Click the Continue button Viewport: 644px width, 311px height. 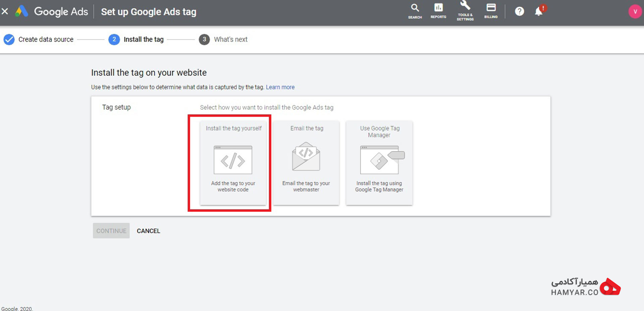point(111,231)
